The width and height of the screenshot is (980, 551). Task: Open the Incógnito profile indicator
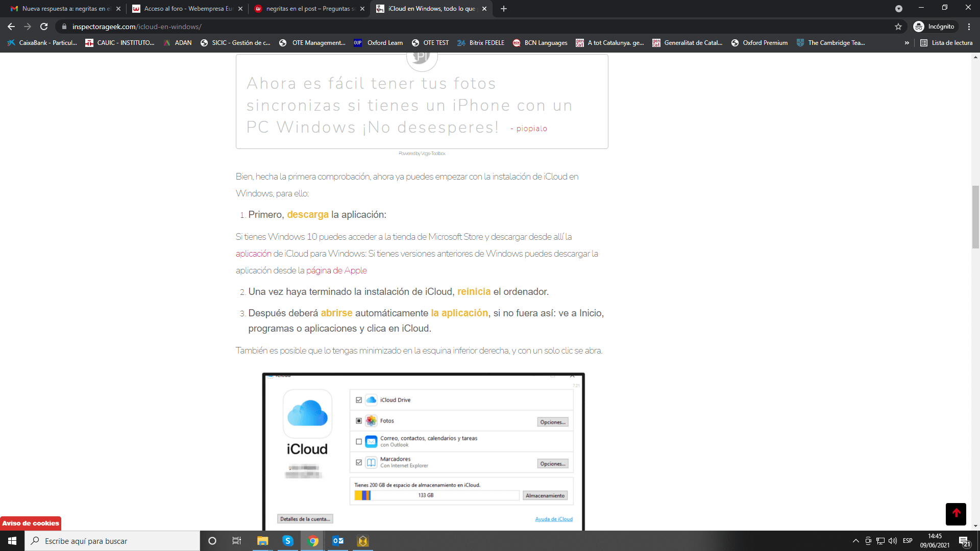pos(934,27)
